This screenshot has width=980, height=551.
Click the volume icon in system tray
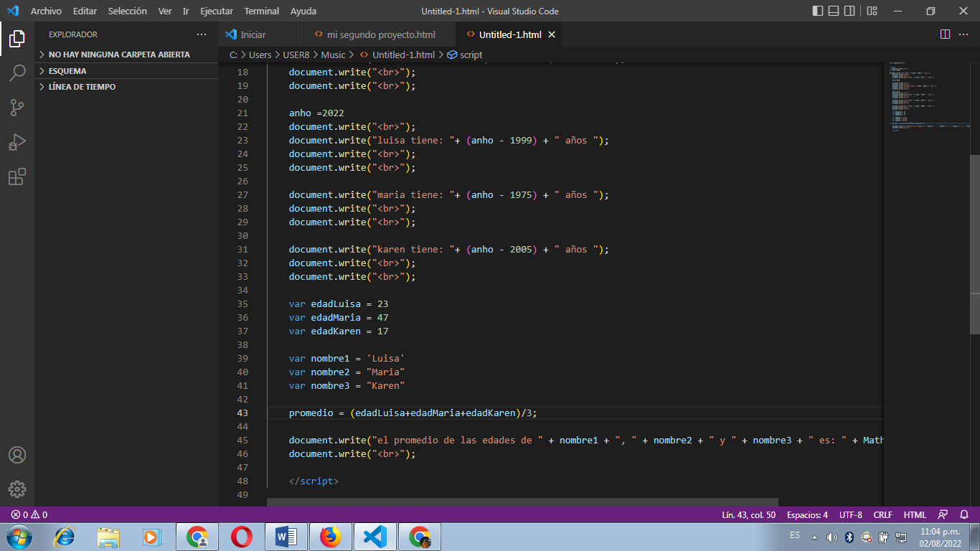tap(831, 537)
